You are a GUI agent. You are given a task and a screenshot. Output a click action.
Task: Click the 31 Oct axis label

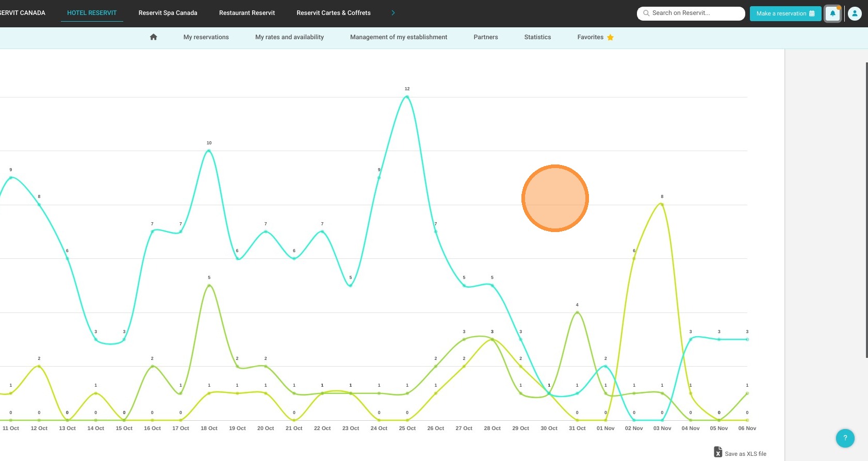[x=577, y=429]
